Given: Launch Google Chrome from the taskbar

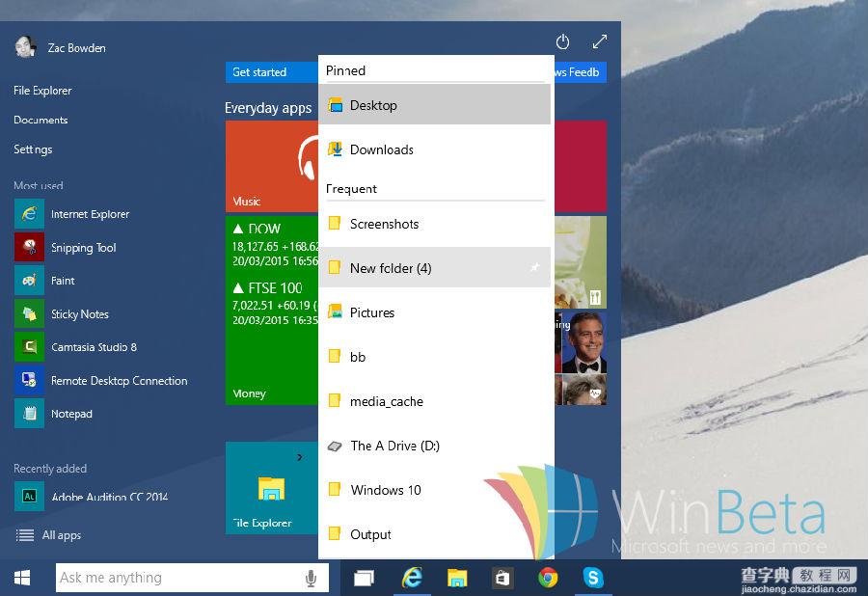Looking at the screenshot, I should coord(548,577).
